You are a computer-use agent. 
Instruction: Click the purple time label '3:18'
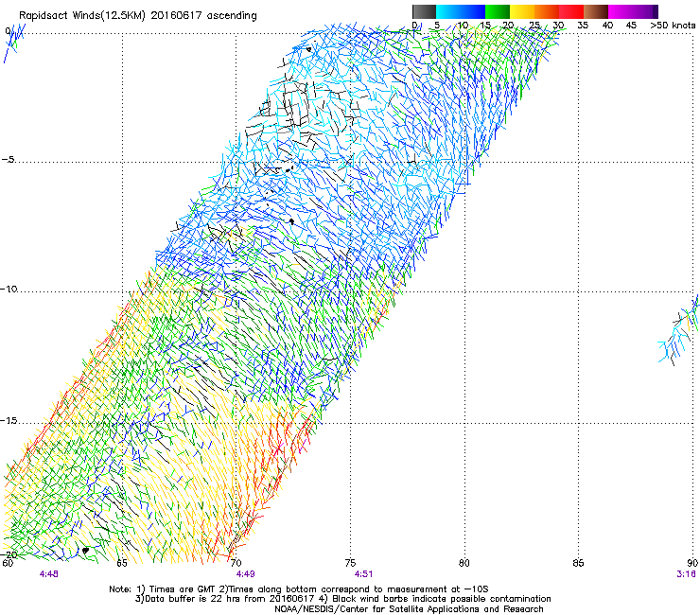(686, 574)
